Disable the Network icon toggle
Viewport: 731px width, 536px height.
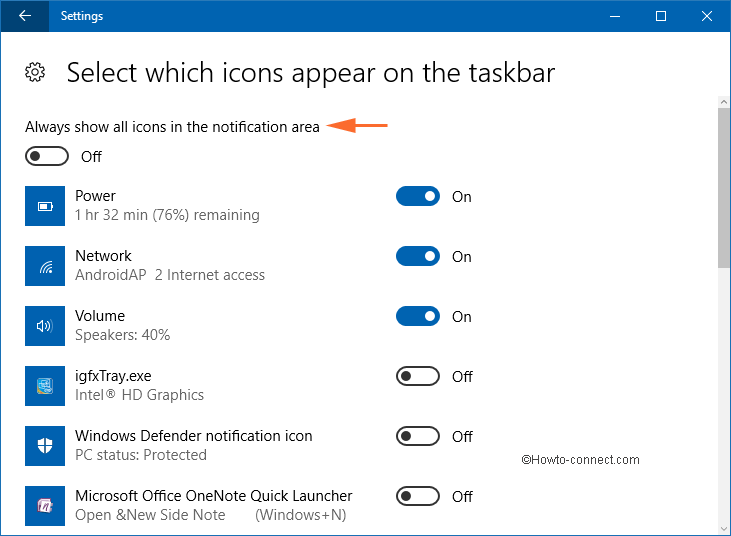[418, 256]
